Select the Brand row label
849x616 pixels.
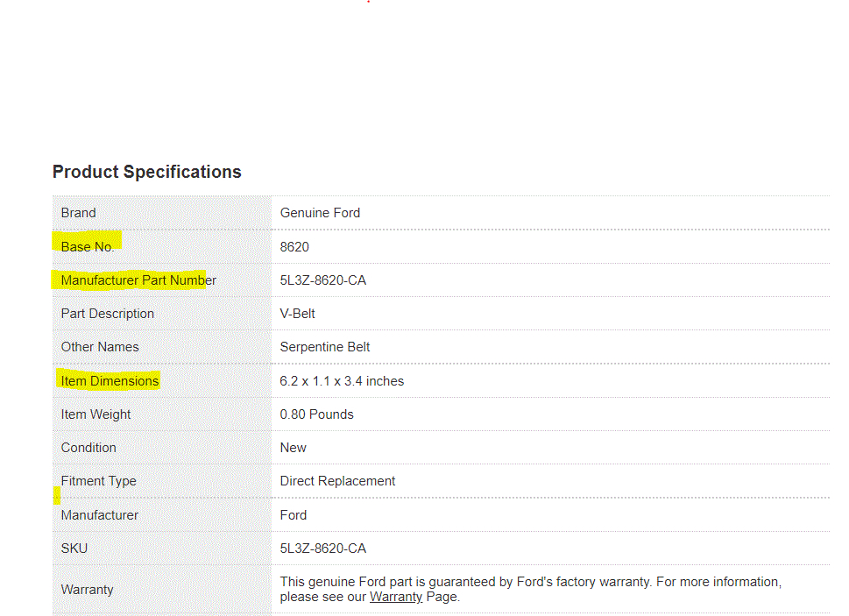coord(79,213)
